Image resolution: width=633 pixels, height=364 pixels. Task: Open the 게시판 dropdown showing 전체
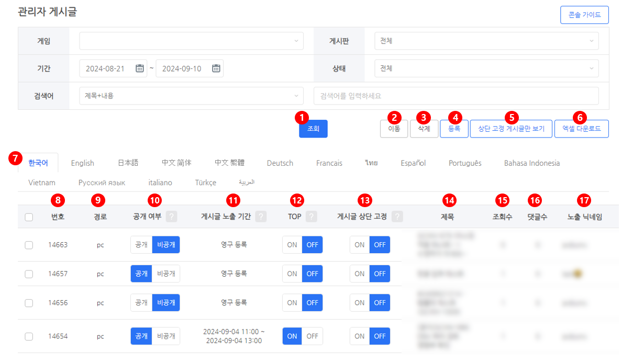(486, 41)
